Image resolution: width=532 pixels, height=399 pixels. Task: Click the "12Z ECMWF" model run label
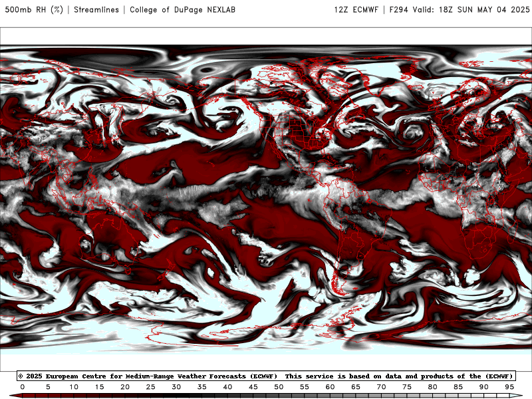pyautogui.click(x=356, y=9)
